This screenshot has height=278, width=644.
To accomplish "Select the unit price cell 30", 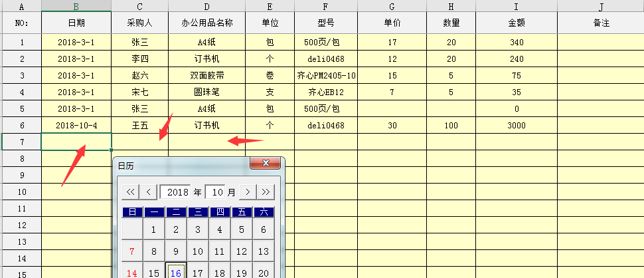I will point(392,126).
